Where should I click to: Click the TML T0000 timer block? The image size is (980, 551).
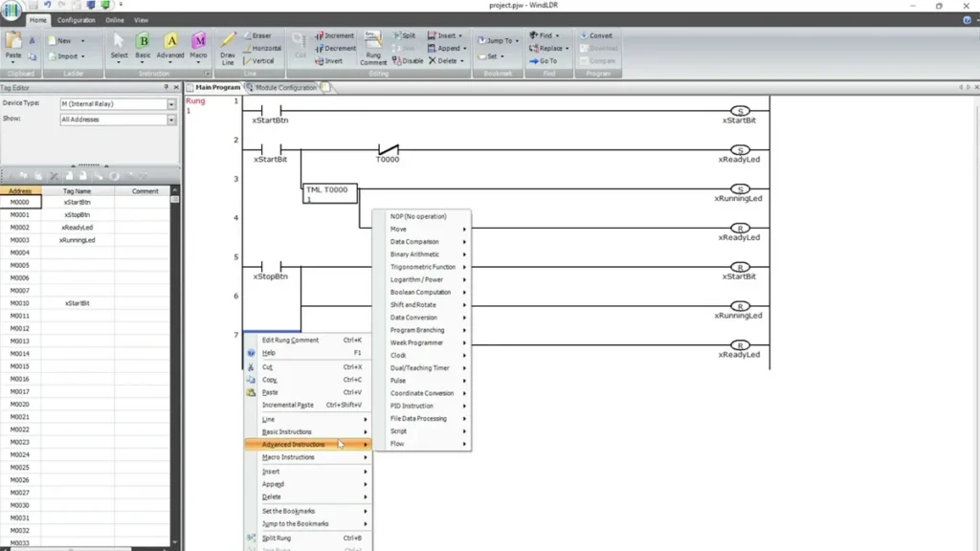click(330, 193)
